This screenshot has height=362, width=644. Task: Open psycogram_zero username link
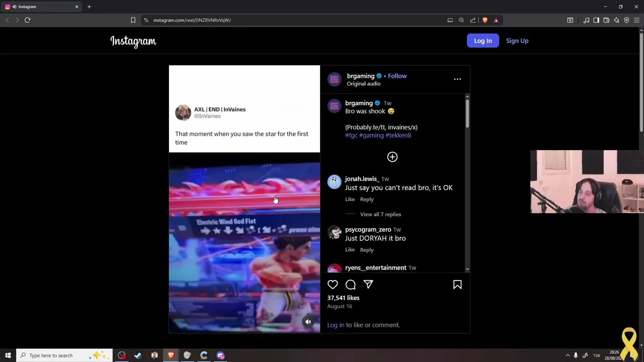click(368, 230)
